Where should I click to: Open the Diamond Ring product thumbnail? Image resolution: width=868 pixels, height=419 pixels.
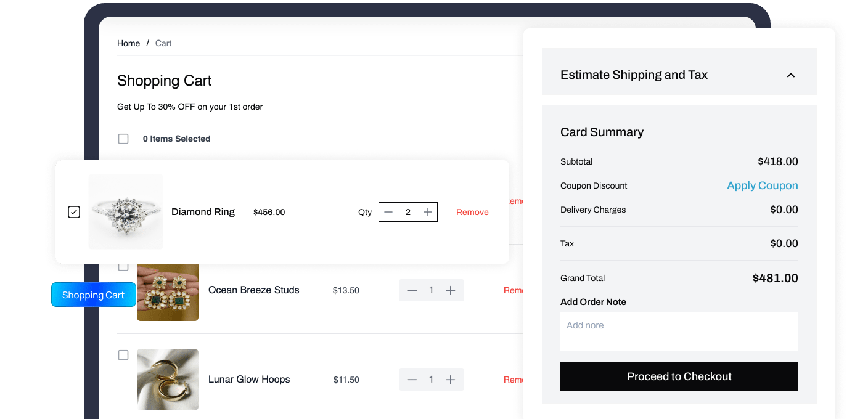[x=126, y=211]
